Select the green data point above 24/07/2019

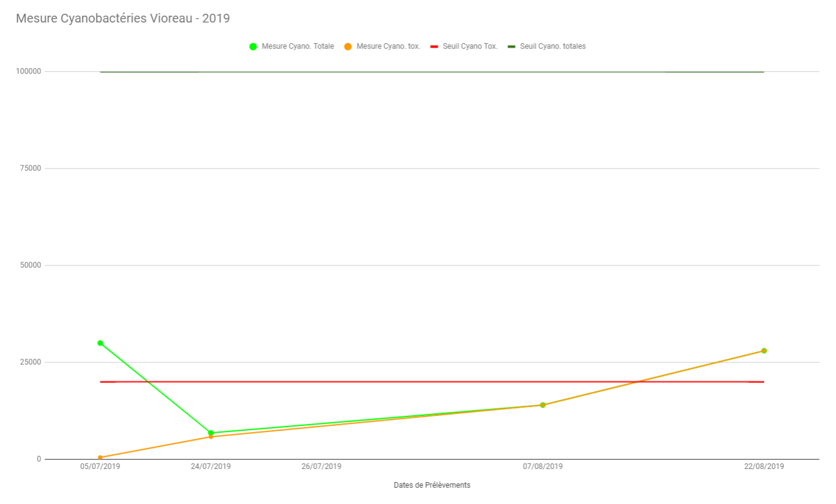point(211,433)
